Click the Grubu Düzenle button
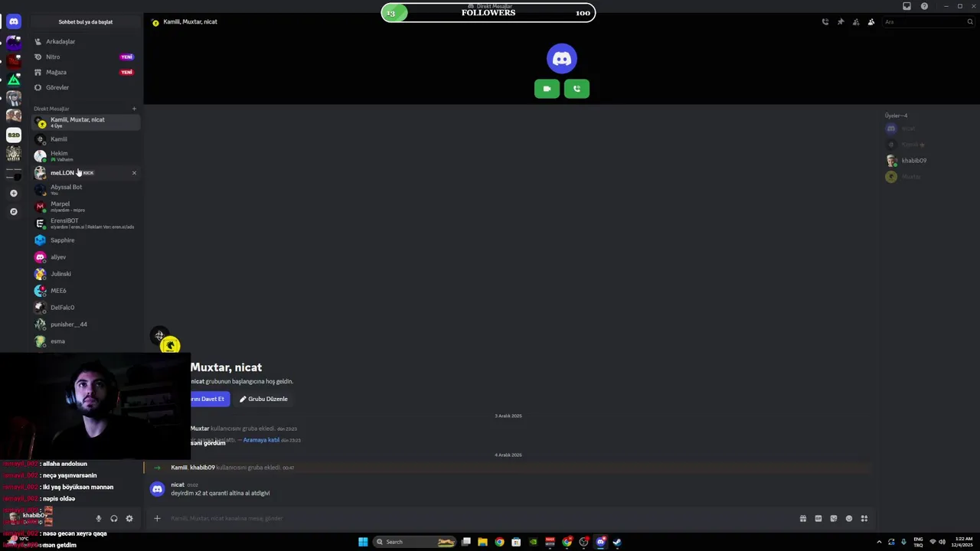Viewport: 980px width, 551px height. click(263, 399)
